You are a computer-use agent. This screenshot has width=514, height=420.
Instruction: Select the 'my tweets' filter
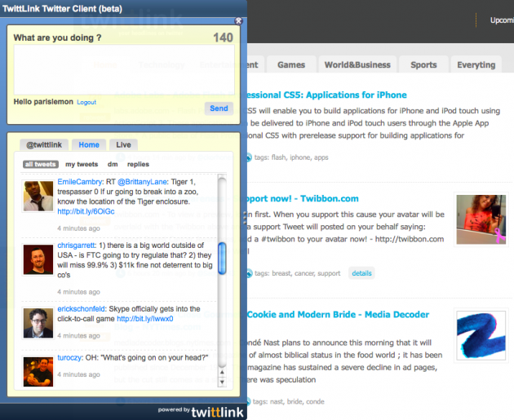coord(81,164)
